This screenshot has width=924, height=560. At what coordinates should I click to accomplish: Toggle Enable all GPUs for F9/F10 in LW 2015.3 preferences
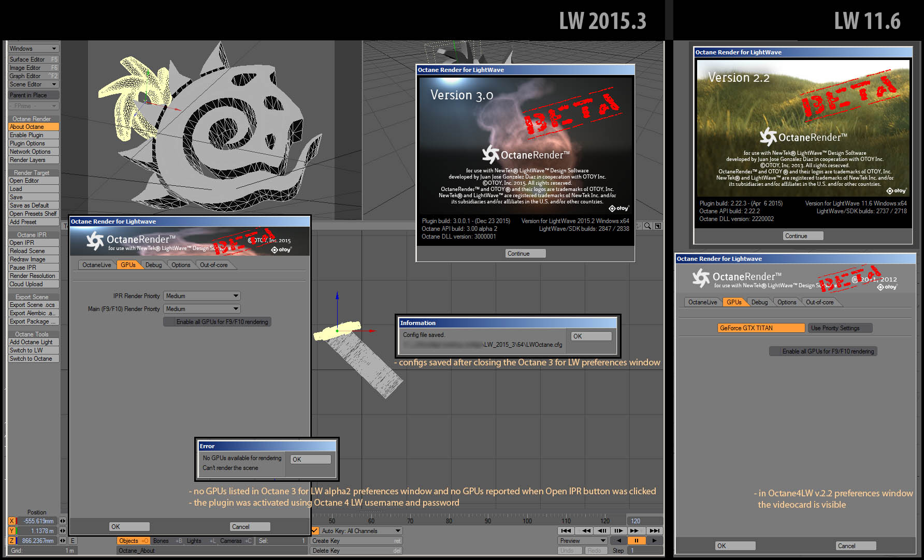[x=218, y=322]
